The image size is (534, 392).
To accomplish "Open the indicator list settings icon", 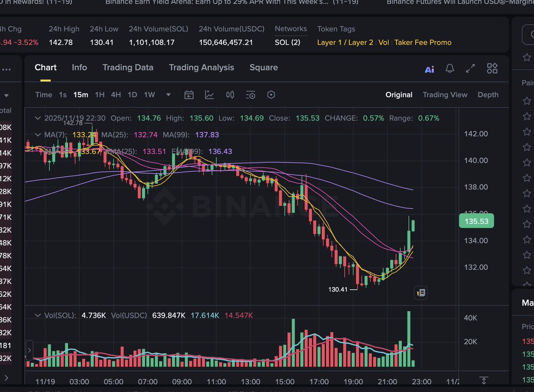I will [251, 95].
